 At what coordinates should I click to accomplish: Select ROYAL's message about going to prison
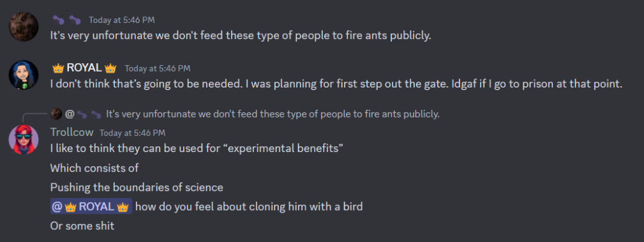click(337, 84)
